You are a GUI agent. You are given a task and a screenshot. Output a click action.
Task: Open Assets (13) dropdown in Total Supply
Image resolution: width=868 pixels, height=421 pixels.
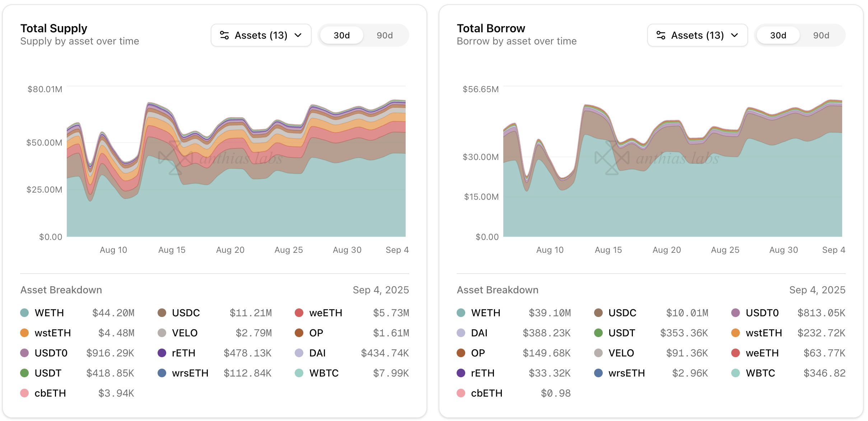tap(261, 35)
